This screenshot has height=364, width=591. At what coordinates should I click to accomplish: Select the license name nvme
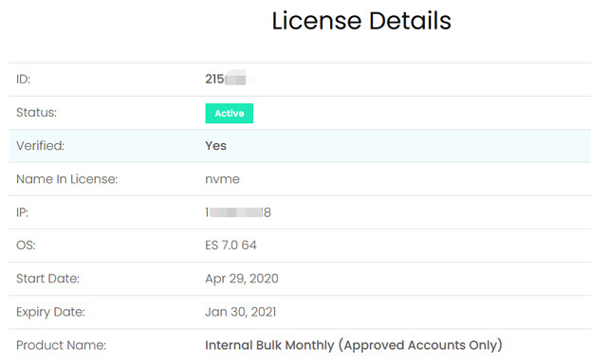click(222, 179)
